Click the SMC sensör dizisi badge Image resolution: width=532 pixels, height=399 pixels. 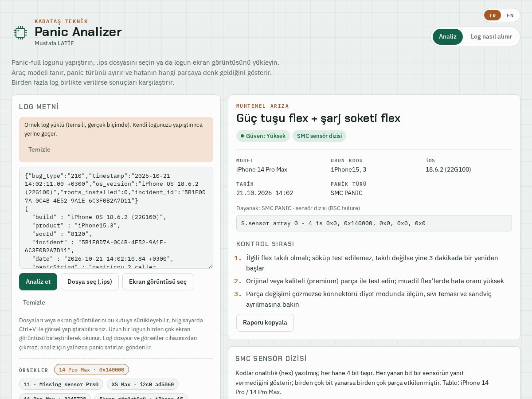coord(319,136)
